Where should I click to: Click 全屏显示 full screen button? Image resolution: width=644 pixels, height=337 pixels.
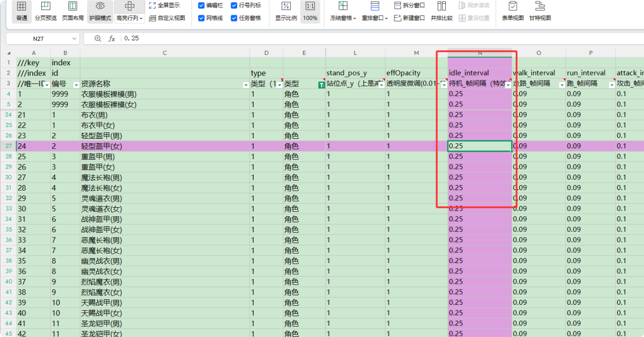coord(165,6)
